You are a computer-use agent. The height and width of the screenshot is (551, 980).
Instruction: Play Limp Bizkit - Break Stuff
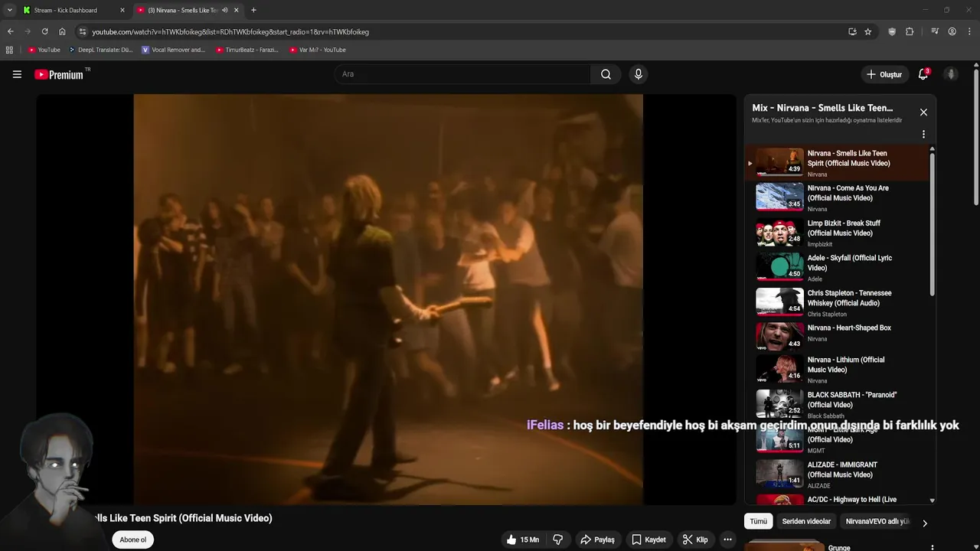click(837, 232)
